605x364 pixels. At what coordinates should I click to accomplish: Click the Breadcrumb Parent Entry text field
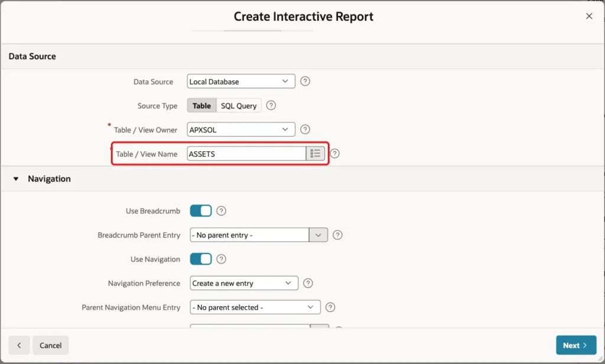point(249,235)
